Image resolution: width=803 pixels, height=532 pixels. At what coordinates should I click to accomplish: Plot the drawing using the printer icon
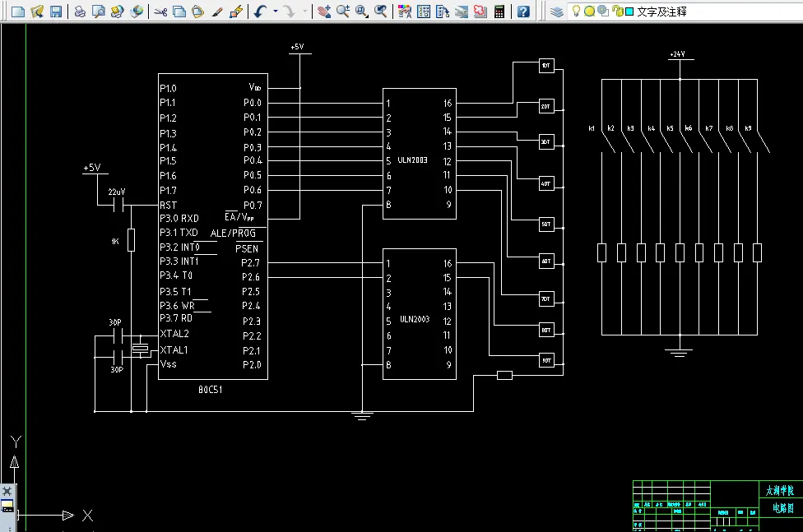click(x=80, y=12)
